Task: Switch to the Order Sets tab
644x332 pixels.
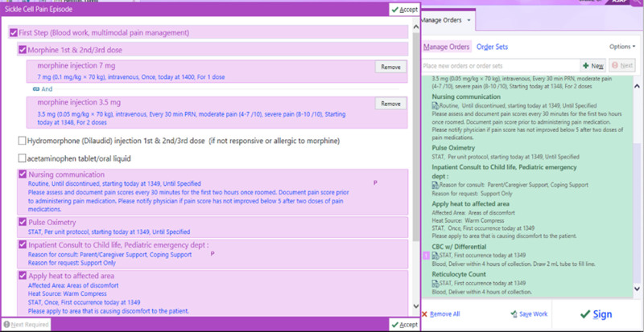Action: (x=492, y=47)
